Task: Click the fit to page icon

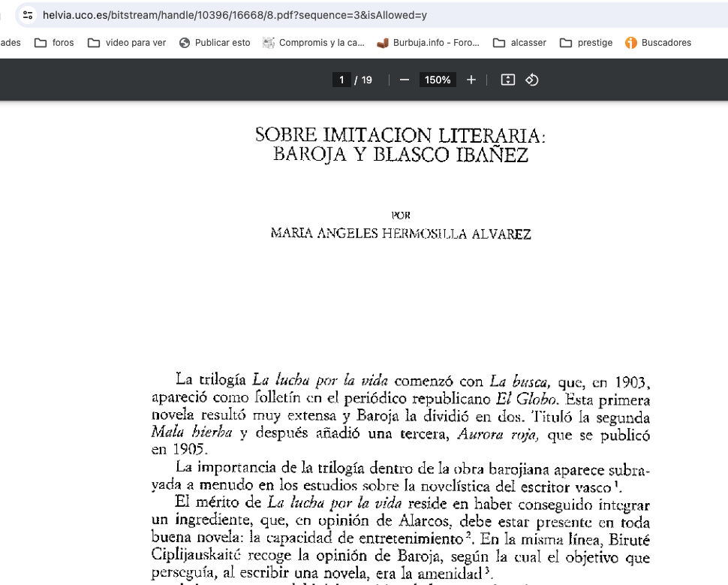Action: pos(508,80)
